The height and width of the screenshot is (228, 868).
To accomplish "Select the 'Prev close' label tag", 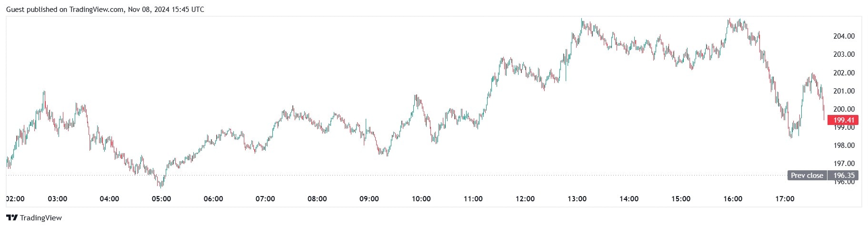I will coord(807,176).
